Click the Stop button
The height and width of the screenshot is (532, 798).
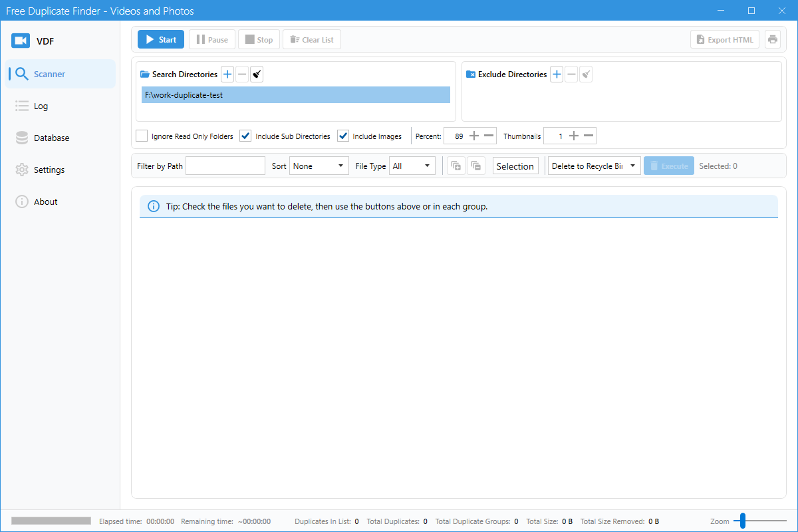coord(259,40)
